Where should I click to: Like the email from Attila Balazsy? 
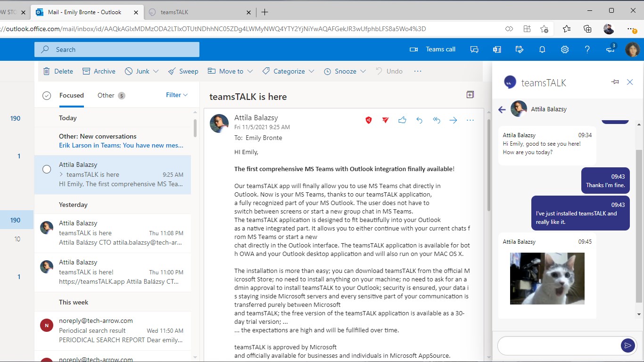[x=402, y=120]
